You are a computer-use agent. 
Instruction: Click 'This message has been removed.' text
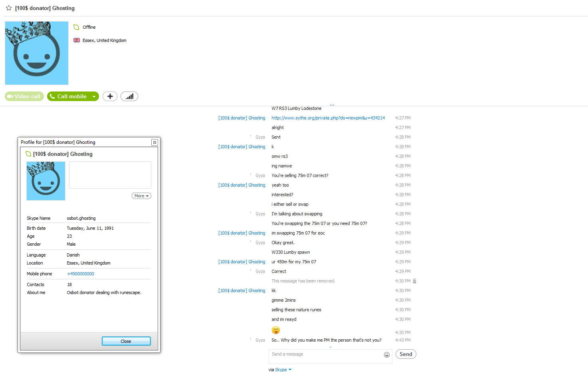coord(303,281)
